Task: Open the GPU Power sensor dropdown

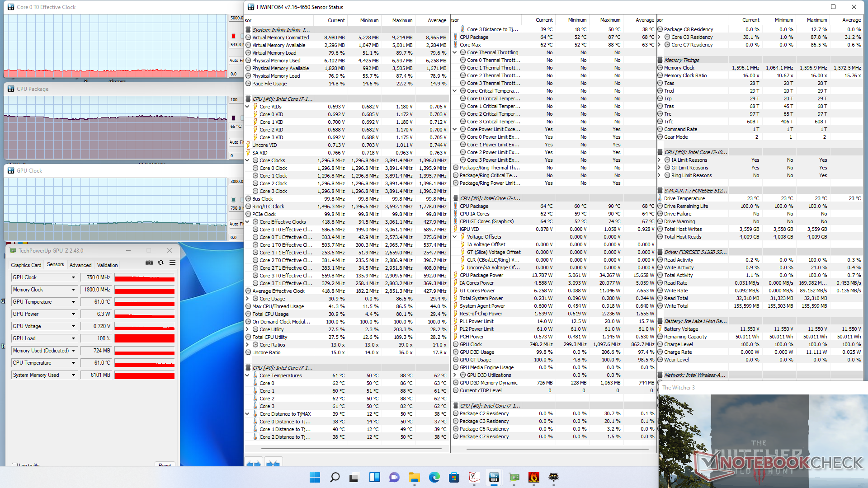Action: pyautogui.click(x=73, y=314)
